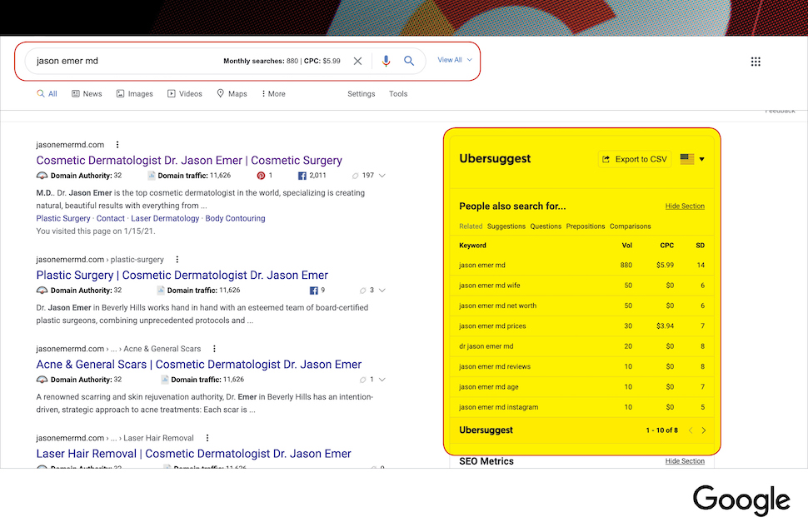The image size is (808, 532).
Task: Click the keyword row jason emer md net worth
Action: [x=581, y=306]
